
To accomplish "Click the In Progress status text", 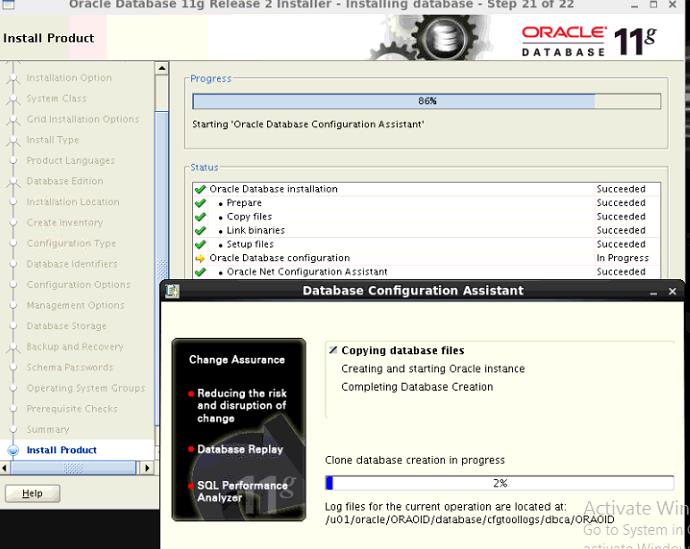I will (x=622, y=258).
